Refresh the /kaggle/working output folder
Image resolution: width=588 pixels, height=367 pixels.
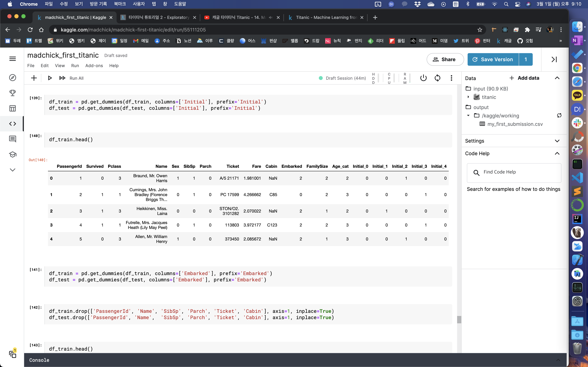pos(559,116)
